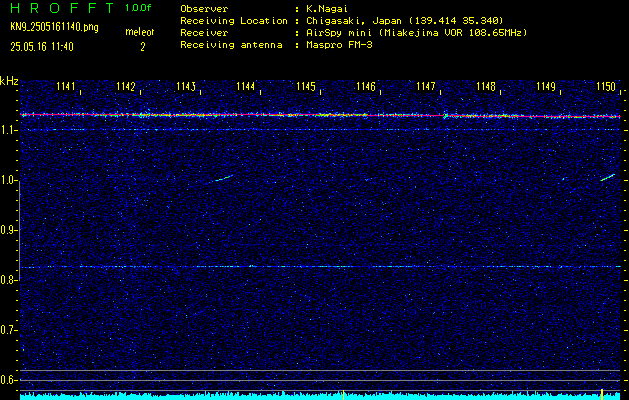Click the meteor echo streak near 1143
Screen dimensions: 629x400
coord(224,178)
